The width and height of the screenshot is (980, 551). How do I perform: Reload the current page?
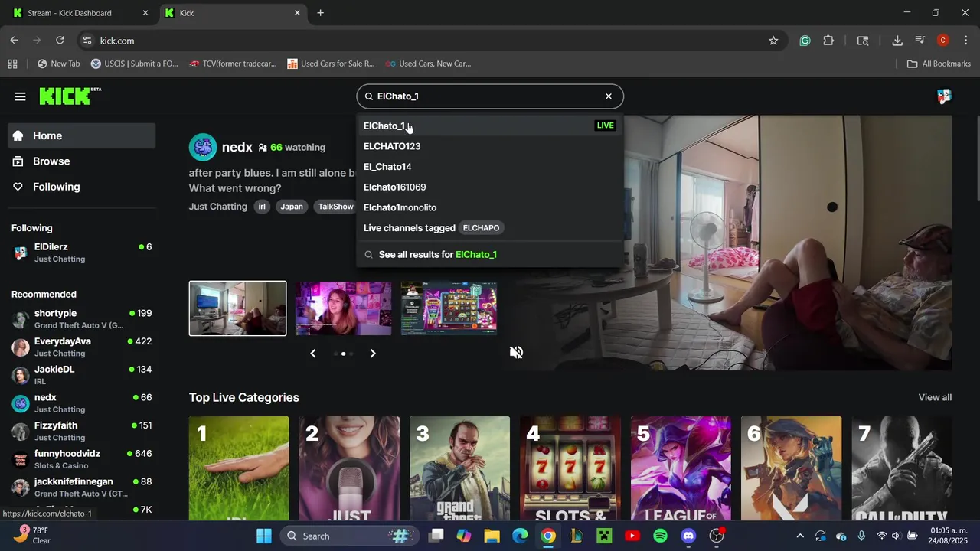pyautogui.click(x=60, y=41)
